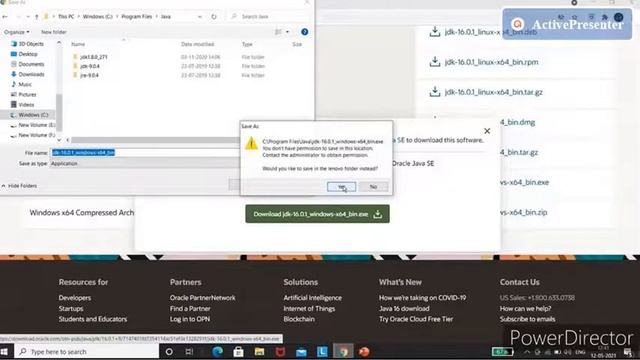Screen dimensions: 640x360
Task: Open Cortana circle icon on taskbar
Action: tap(169, 352)
